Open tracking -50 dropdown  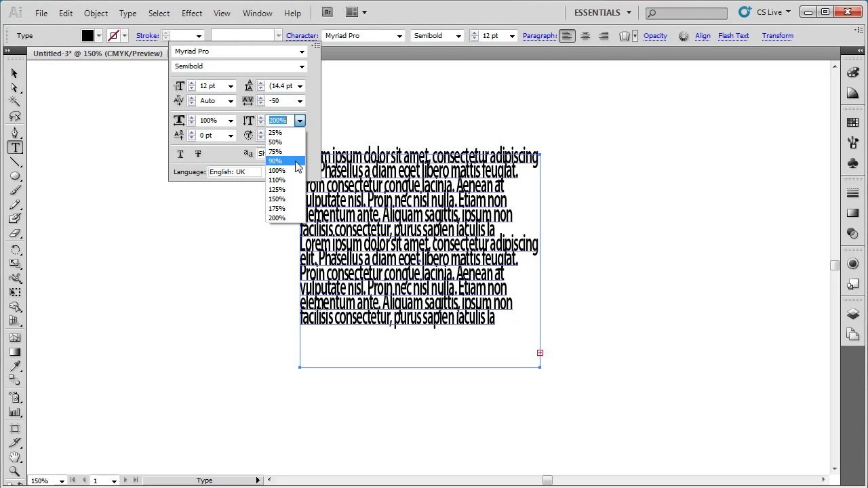point(300,101)
